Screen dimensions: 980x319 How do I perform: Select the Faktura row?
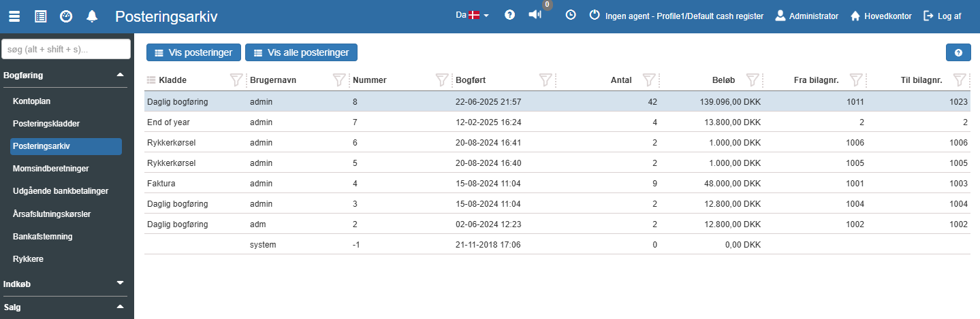557,183
